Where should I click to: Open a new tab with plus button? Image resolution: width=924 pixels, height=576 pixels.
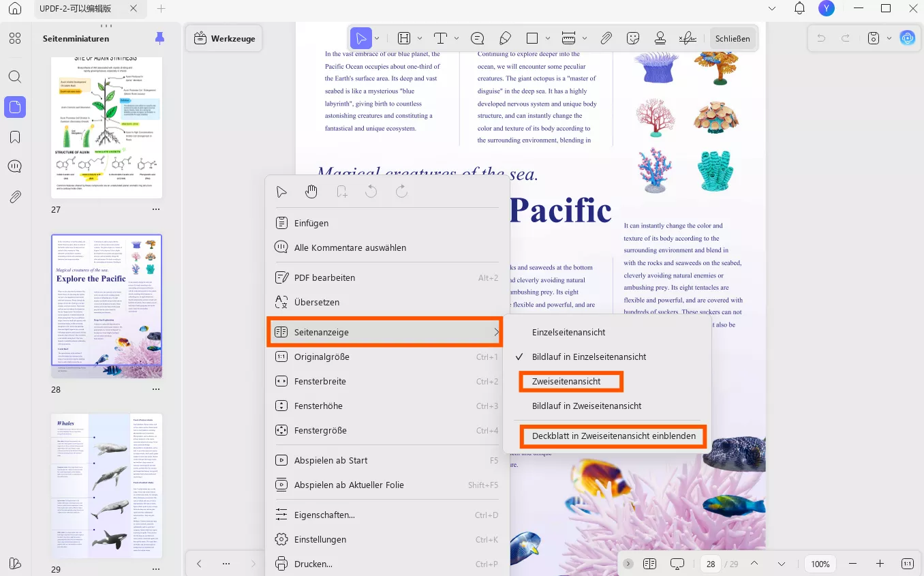(161, 9)
